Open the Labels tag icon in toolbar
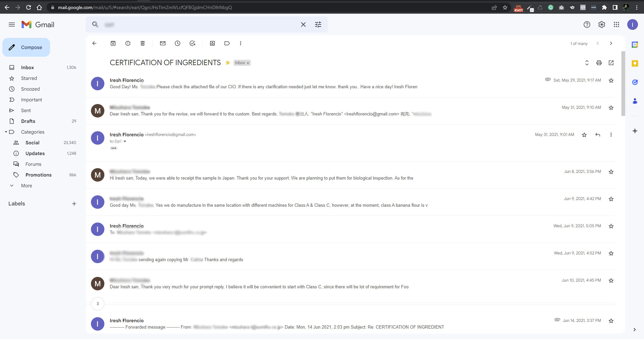The width and height of the screenshot is (644, 339). (x=227, y=43)
